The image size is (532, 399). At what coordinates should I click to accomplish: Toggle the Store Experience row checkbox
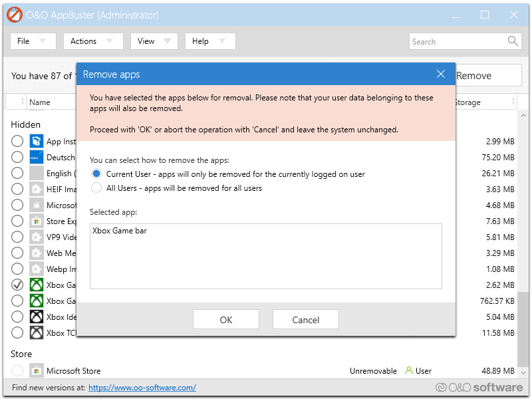(x=17, y=221)
